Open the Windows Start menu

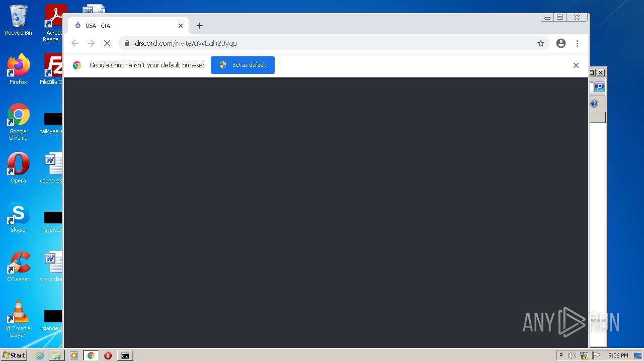(14, 355)
